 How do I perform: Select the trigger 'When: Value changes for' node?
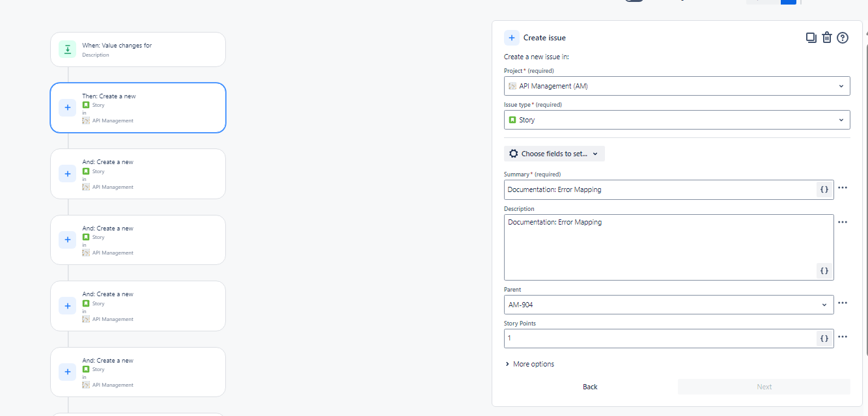point(138,49)
